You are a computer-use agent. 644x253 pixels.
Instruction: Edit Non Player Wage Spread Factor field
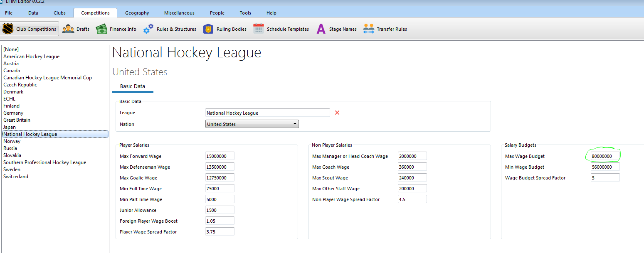pos(412,199)
